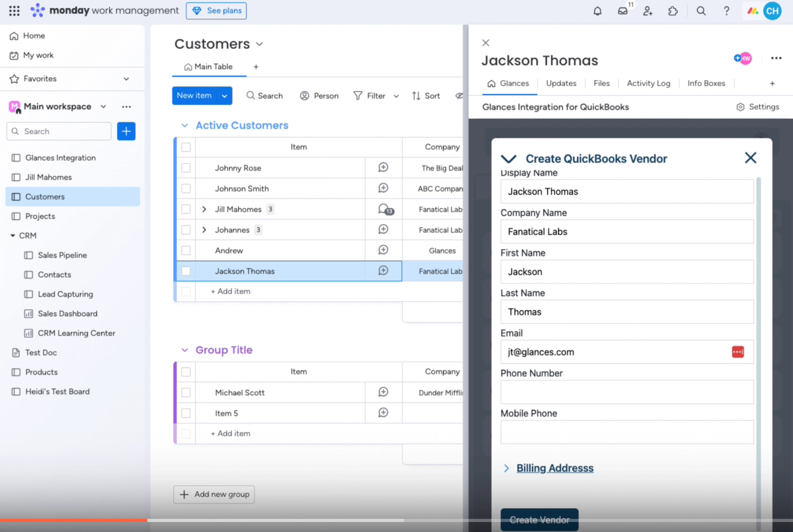Open Jill Mahomes updates with 13 badge

click(385, 209)
